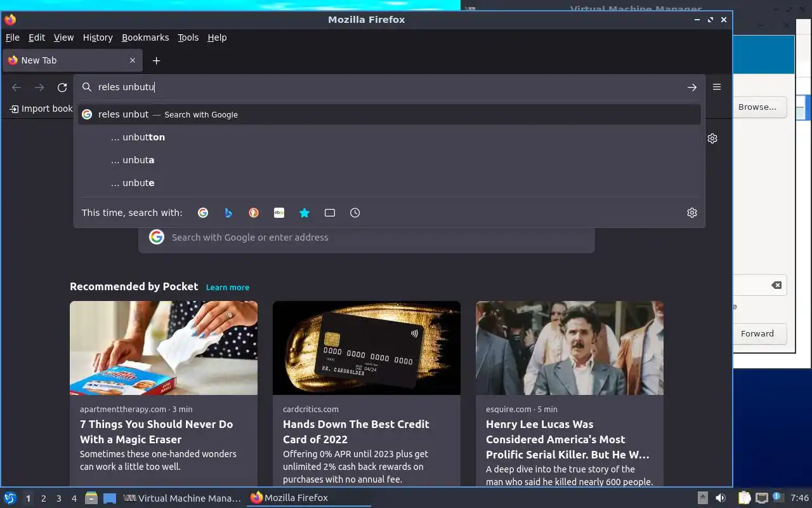Image resolution: width=812 pixels, height=508 pixels.
Task: Select the New Tab tab
Action: point(72,60)
